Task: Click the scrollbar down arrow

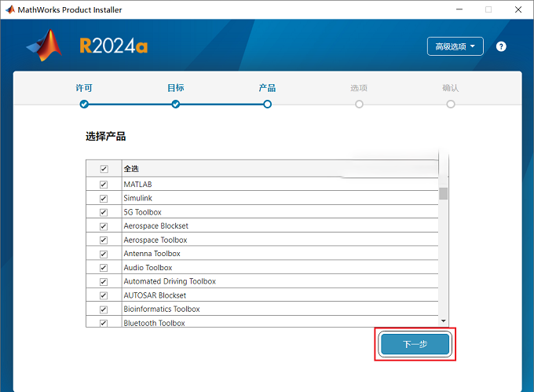Action: tap(443, 321)
